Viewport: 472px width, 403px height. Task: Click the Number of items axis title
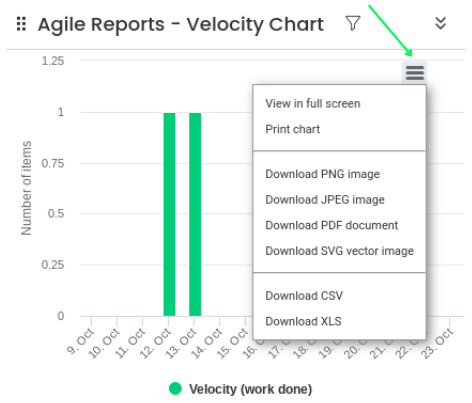(x=26, y=188)
